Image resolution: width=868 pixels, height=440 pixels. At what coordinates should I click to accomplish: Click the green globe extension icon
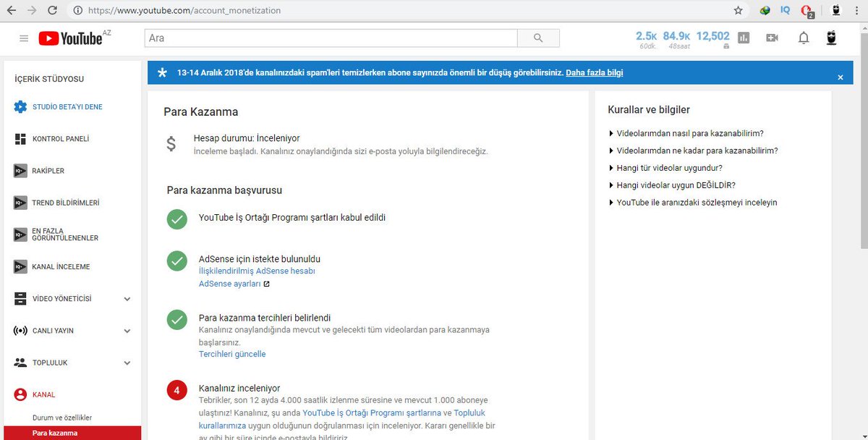point(765,11)
